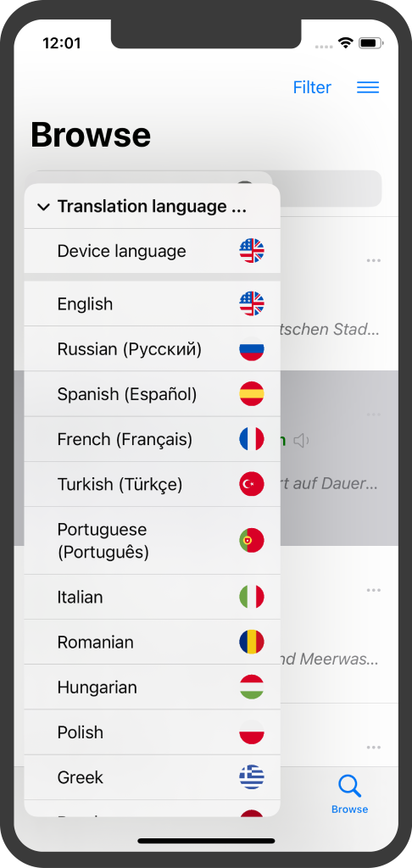Tap the Russian flag icon
The width and height of the screenshot is (412, 868).
coord(252,348)
